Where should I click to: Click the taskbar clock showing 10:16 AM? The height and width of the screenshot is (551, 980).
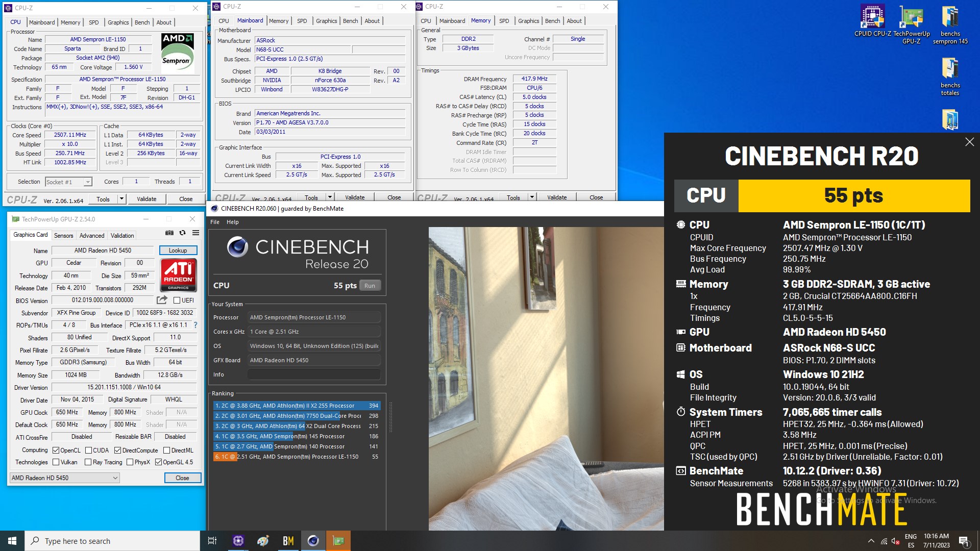[x=936, y=541]
